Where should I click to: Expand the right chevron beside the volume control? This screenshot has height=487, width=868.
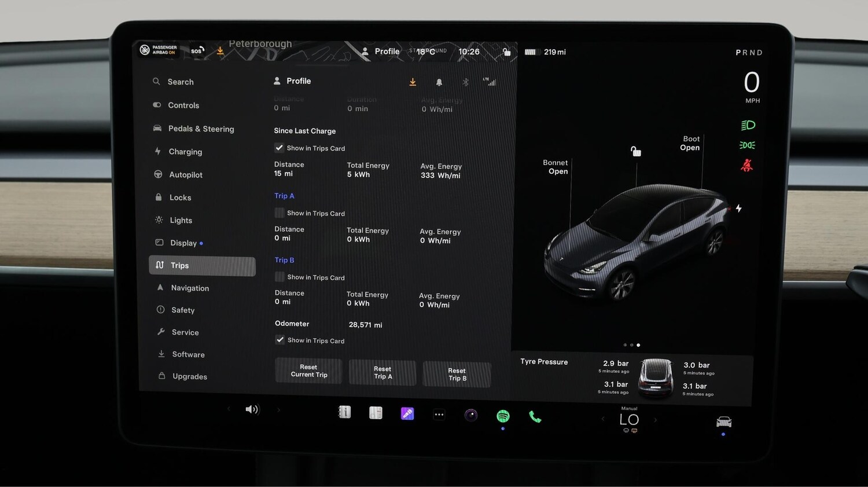(x=278, y=409)
